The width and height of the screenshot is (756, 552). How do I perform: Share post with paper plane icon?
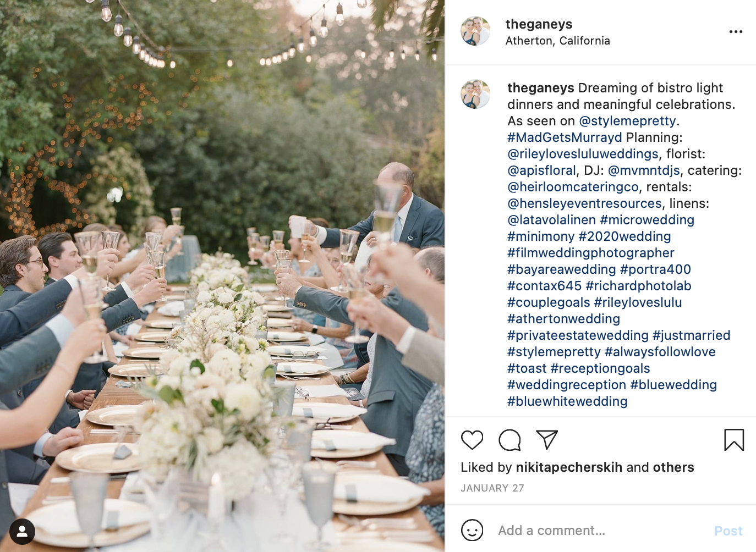point(547,439)
